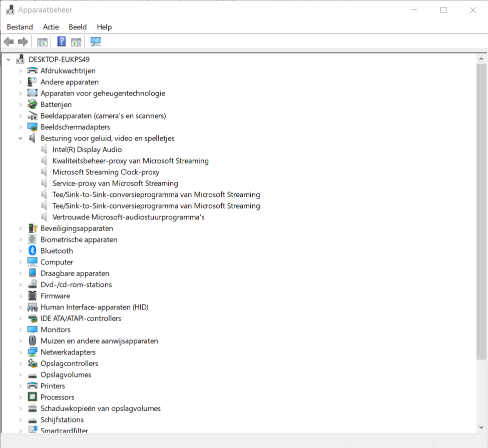Click the Netwerkadapters icon
Image resolution: width=488 pixels, height=448 pixels.
(33, 352)
